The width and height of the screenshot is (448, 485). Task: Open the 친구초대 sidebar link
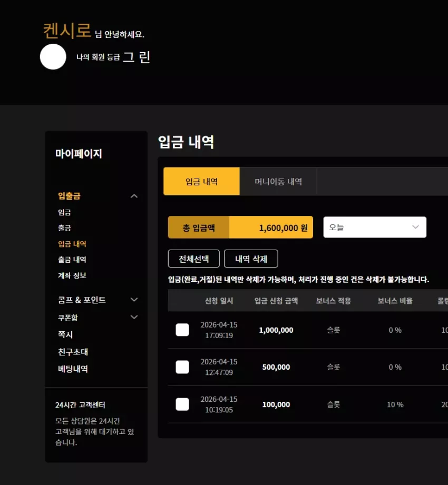(x=73, y=352)
